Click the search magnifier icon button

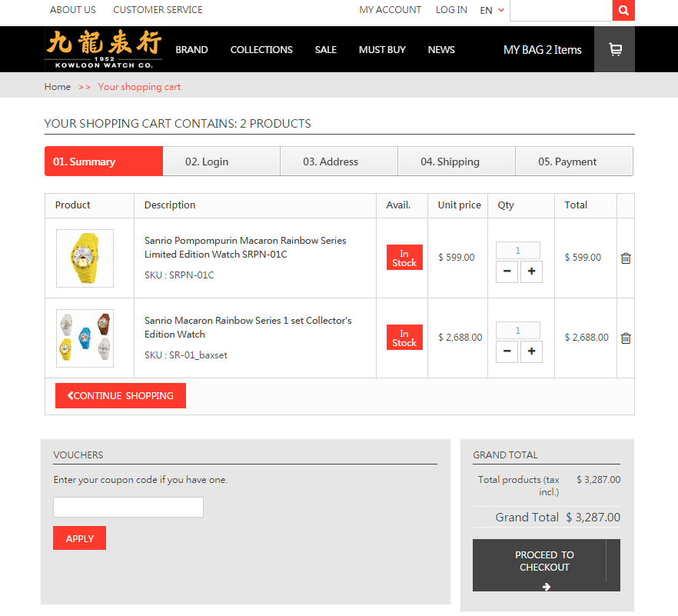click(623, 11)
